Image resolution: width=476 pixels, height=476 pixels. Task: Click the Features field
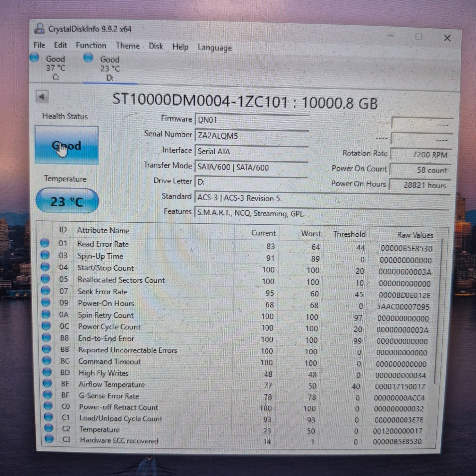(x=322, y=213)
